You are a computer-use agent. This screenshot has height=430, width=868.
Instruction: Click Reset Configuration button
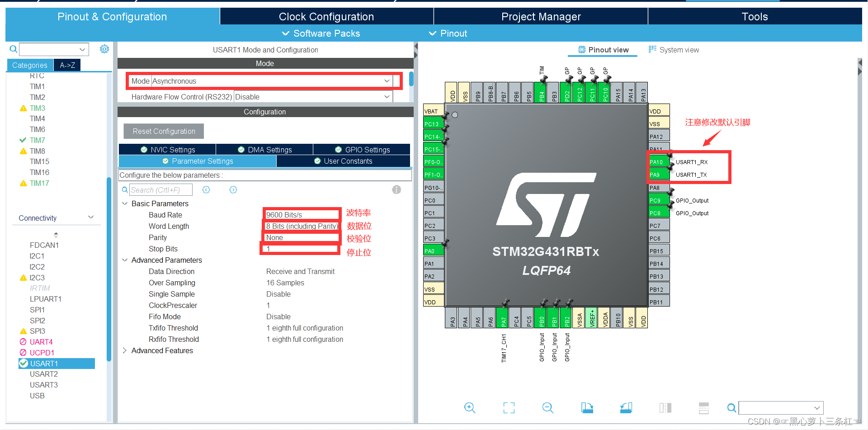click(164, 131)
